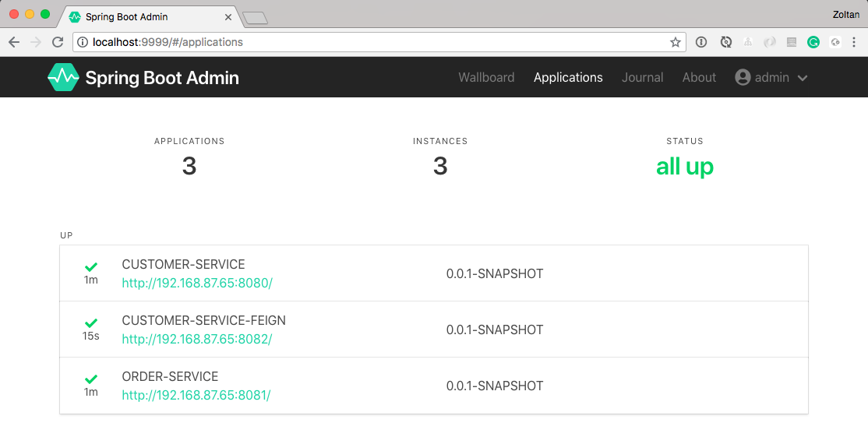Click the CUSTOMER-SERVICE-FEIGN green status checkmark
868x437 pixels.
91,323
